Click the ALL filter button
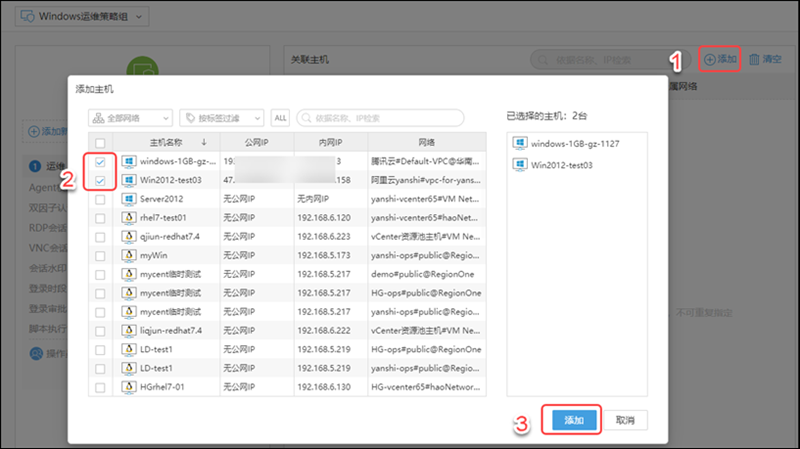This screenshot has width=800, height=449. 280,118
